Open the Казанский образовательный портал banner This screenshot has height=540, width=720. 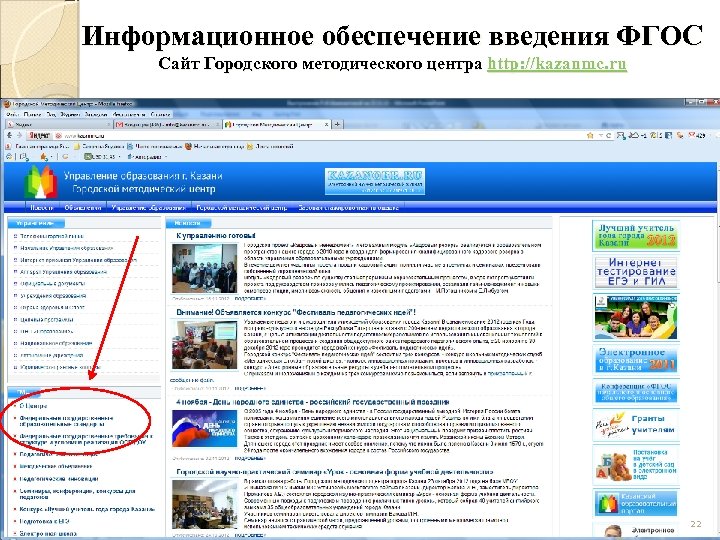(636, 504)
